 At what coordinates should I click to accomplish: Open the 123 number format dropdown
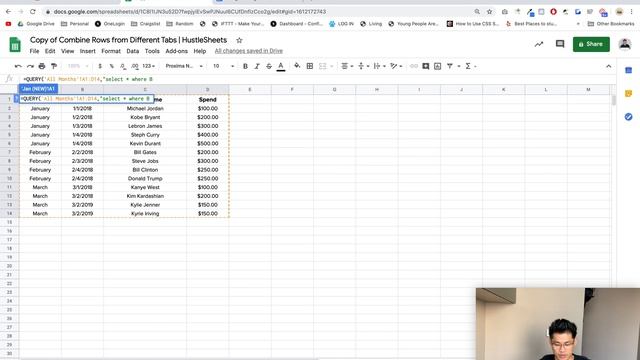(149, 66)
